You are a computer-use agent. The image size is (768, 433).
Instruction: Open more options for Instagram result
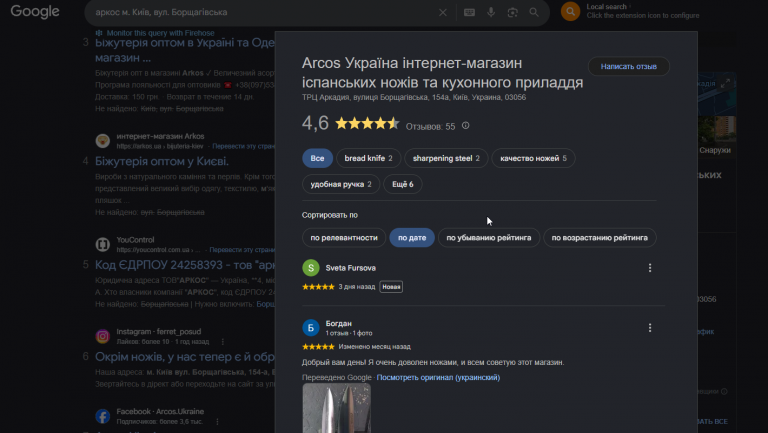tap(222, 342)
